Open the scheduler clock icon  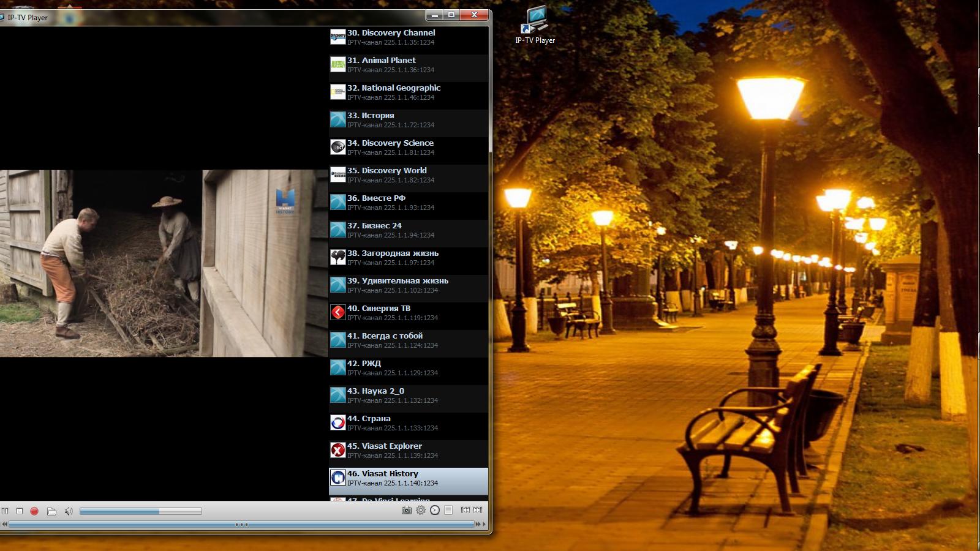pyautogui.click(x=435, y=510)
